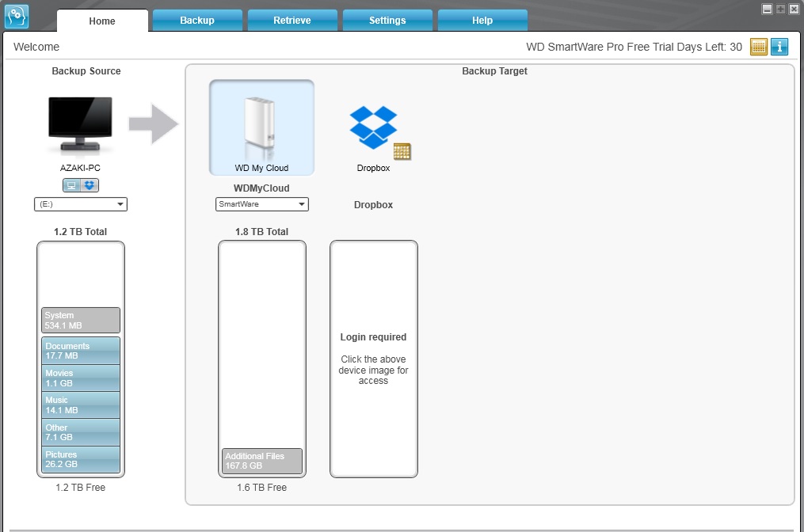Image resolution: width=804 pixels, height=532 pixels.
Task: Open the Retrieve tab
Action: pos(292,21)
